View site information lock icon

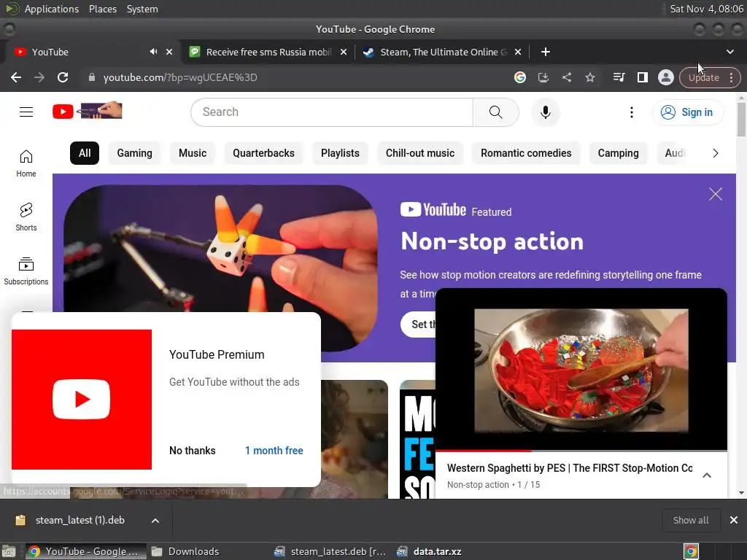tap(92, 77)
